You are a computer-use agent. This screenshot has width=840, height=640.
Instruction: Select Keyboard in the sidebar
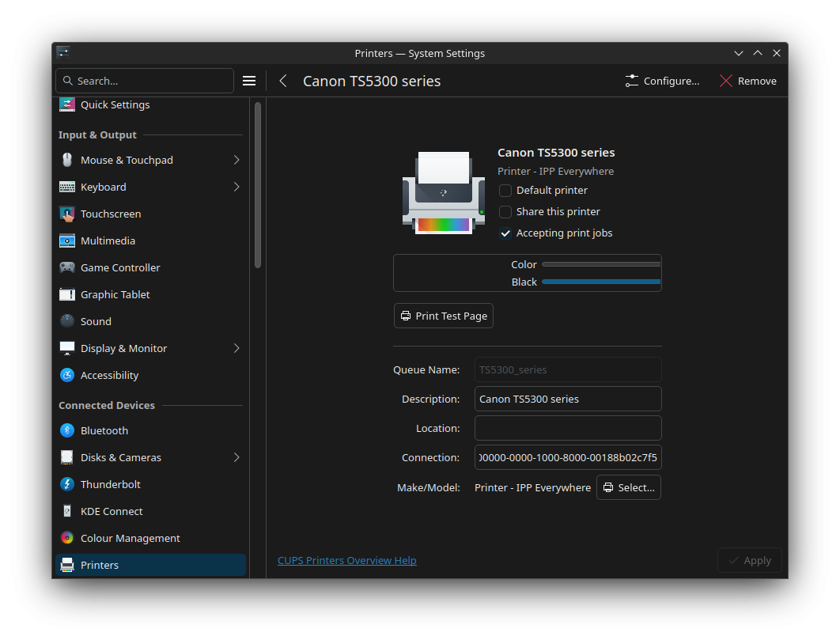coord(150,187)
